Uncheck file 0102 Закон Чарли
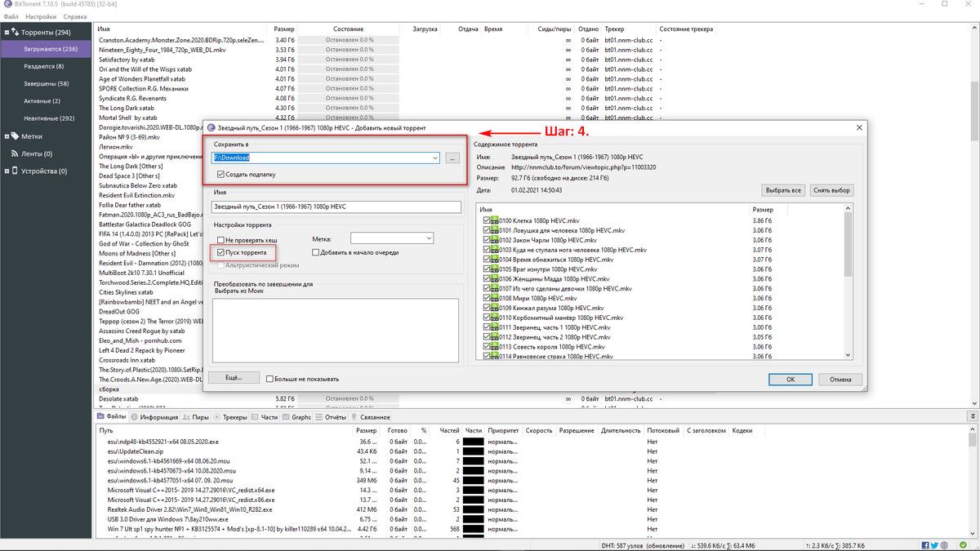The height and width of the screenshot is (551, 980). click(487, 241)
